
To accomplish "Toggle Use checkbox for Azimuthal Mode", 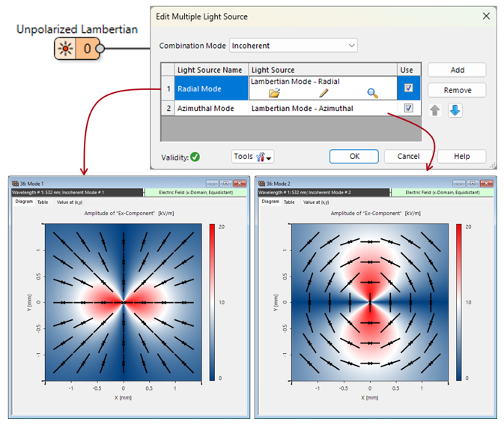I will click(408, 109).
